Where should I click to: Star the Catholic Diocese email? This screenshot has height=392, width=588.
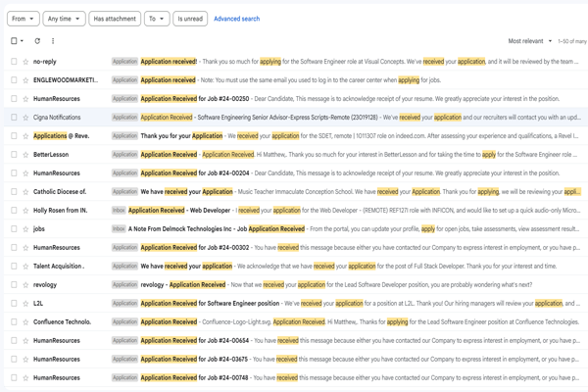click(x=25, y=191)
